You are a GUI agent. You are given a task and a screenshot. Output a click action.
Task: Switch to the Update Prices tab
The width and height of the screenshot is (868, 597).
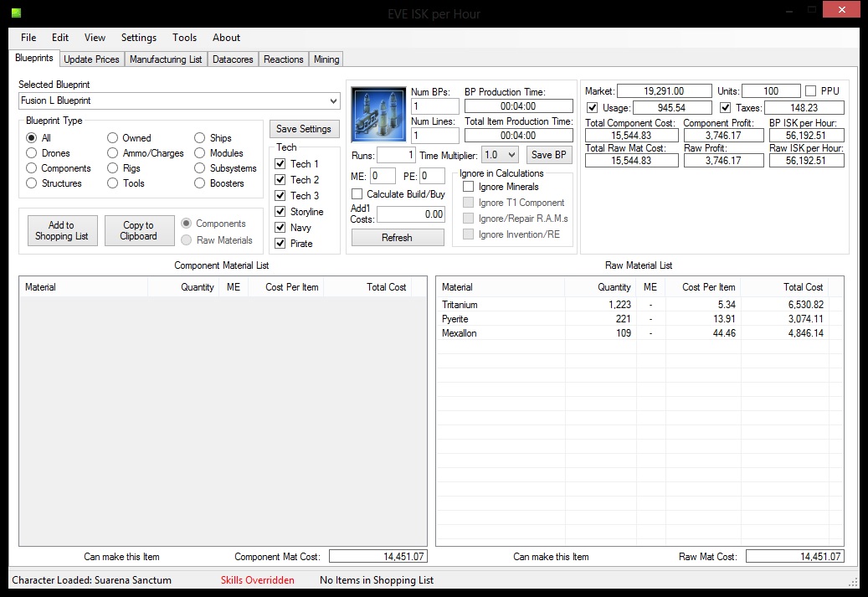tap(91, 59)
